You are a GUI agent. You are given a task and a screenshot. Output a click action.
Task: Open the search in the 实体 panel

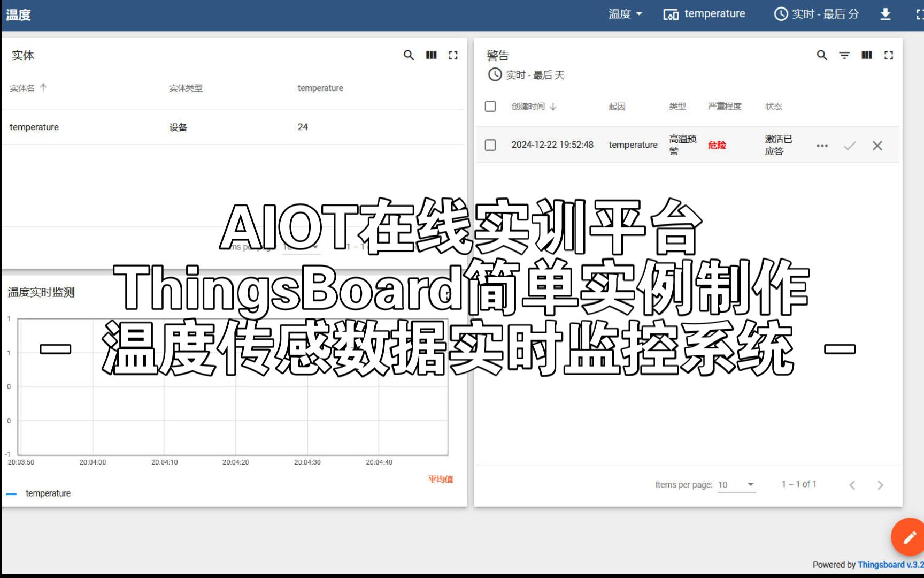tap(409, 55)
